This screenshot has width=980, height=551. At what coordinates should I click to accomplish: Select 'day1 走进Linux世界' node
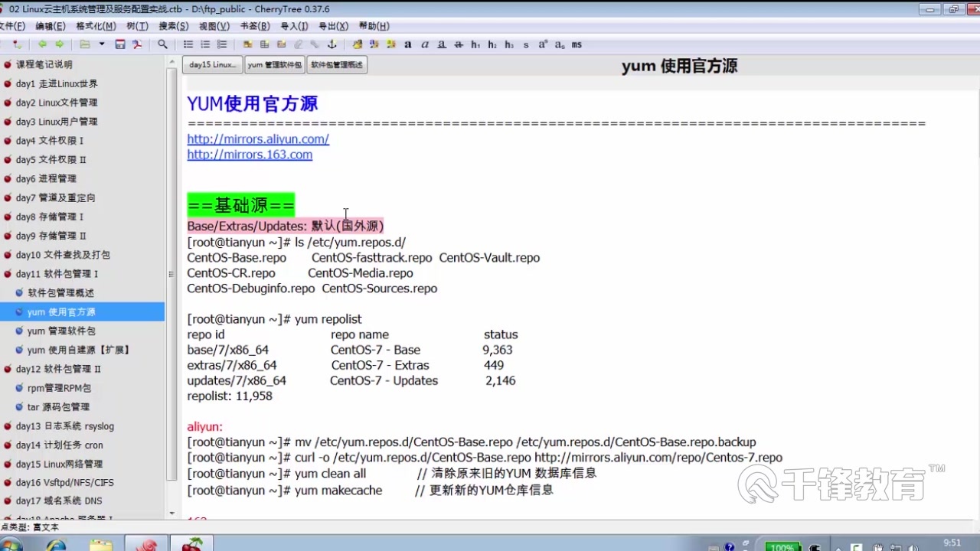point(57,83)
